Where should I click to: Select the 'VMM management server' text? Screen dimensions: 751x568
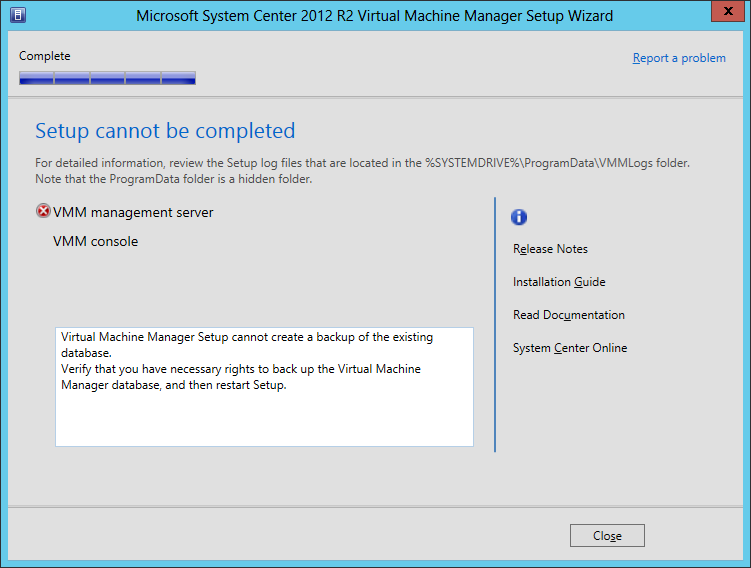(x=133, y=213)
